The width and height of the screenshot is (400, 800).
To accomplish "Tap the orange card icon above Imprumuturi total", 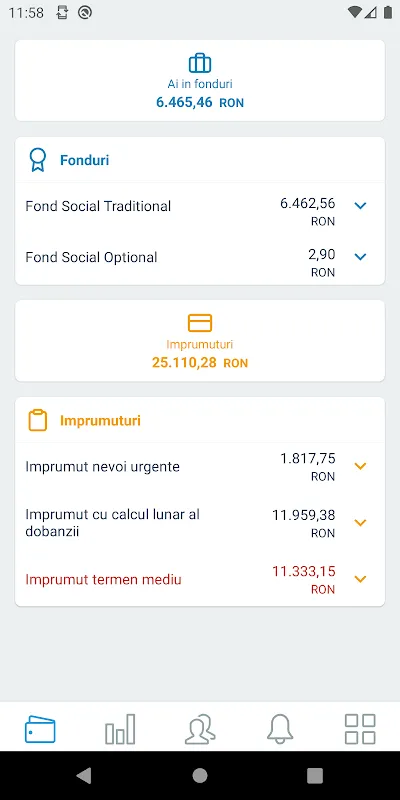I will [200, 323].
